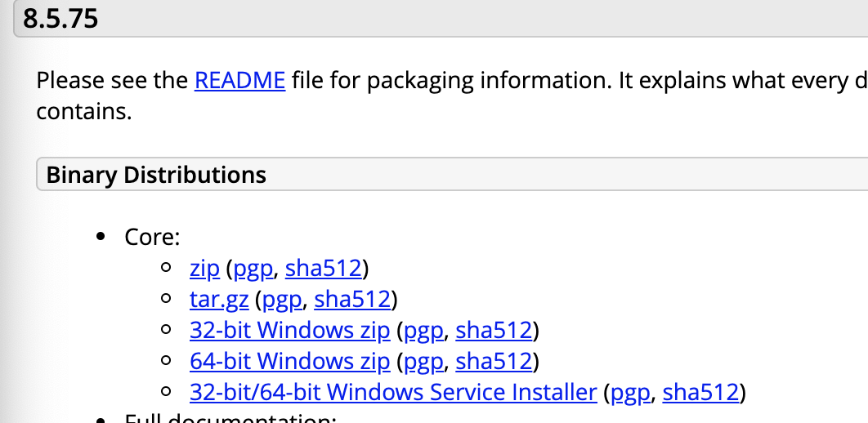Image resolution: width=868 pixels, height=423 pixels.
Task: Download 32-bit/64-bit Windows Service Installer
Action: [x=393, y=392]
